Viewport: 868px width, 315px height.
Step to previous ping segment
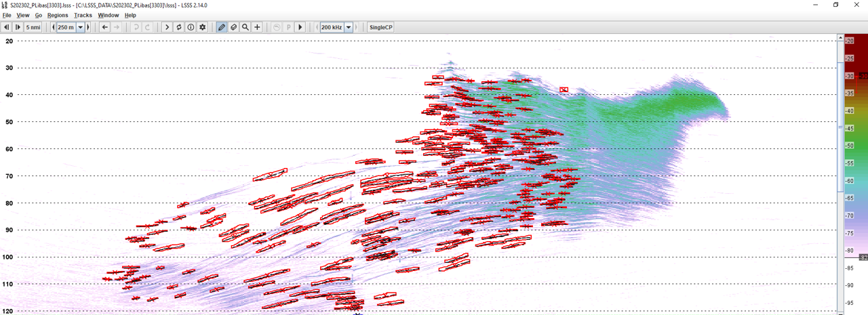(6, 27)
